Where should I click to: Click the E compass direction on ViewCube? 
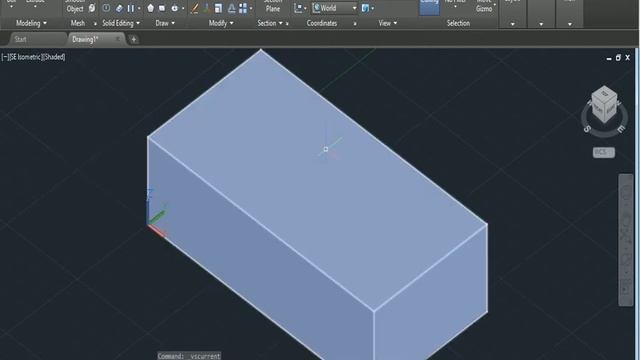pos(620,129)
